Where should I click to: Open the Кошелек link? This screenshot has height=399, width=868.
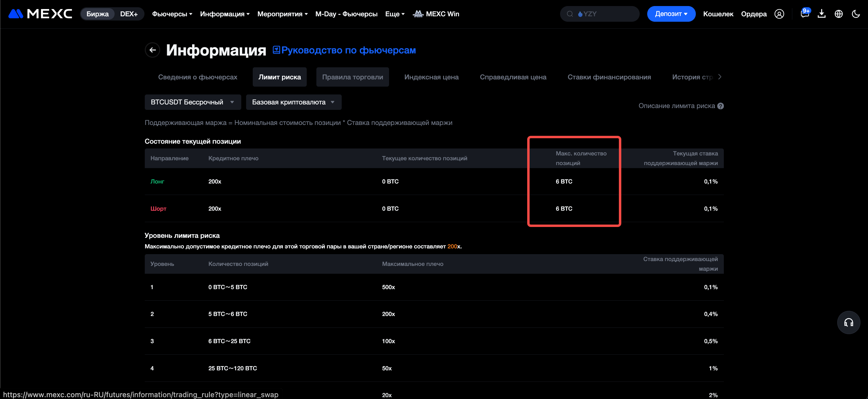(718, 14)
